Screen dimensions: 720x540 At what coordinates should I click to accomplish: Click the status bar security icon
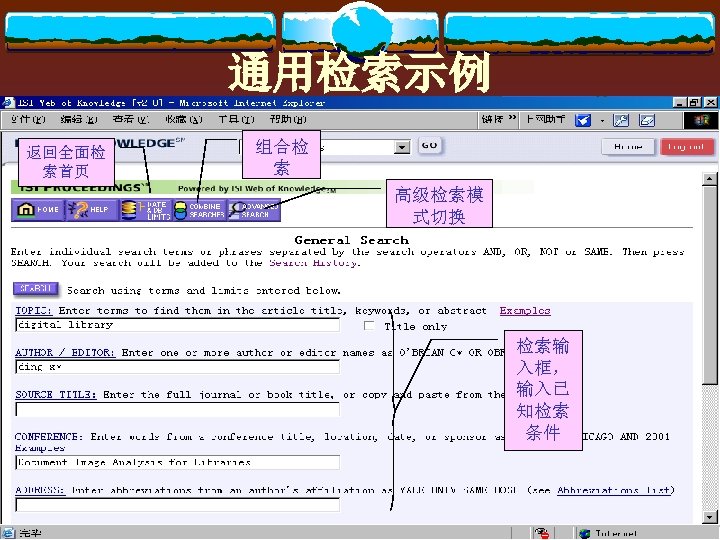(542, 533)
